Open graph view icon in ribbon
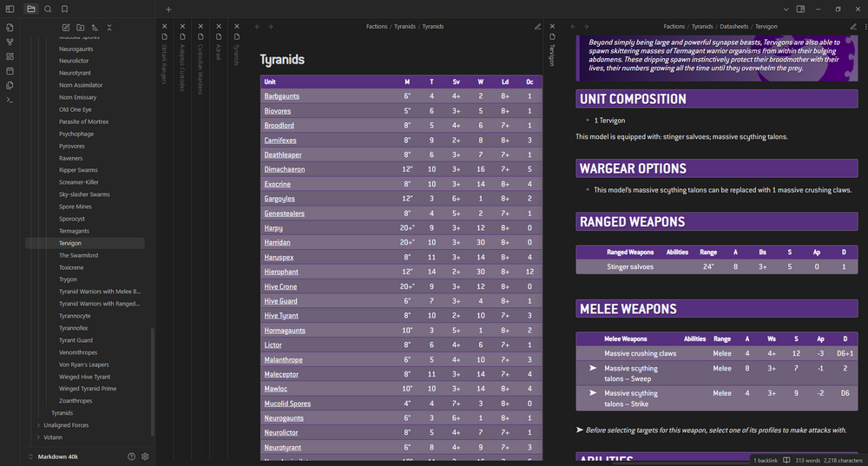 10,42
